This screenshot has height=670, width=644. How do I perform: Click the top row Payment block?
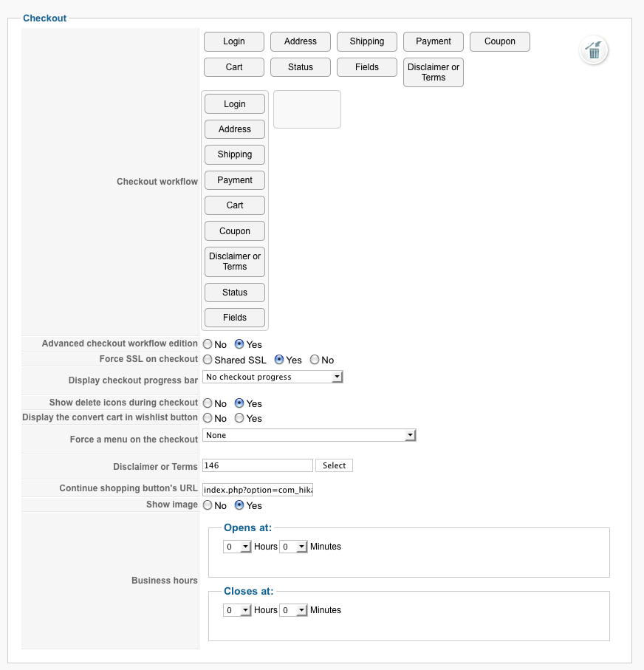pyautogui.click(x=433, y=41)
